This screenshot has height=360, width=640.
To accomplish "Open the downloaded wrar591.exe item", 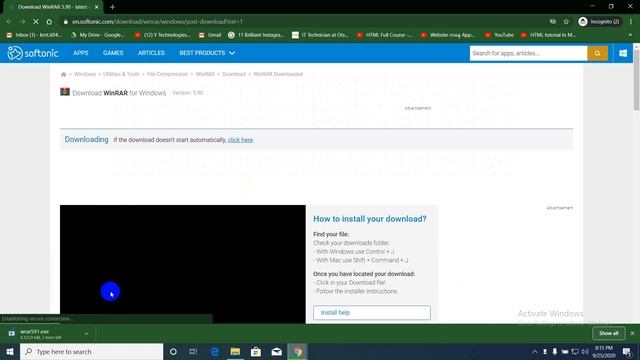I will pyautogui.click(x=41, y=334).
